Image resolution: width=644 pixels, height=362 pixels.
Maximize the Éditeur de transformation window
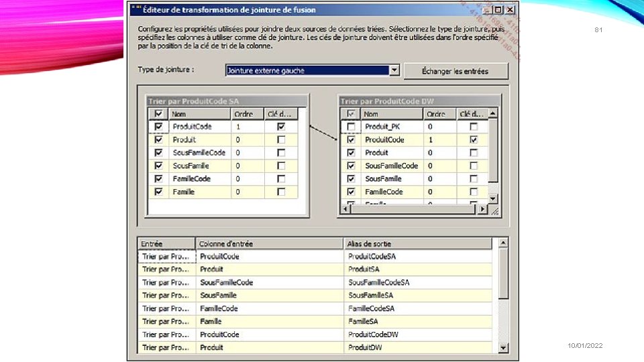click(498, 10)
